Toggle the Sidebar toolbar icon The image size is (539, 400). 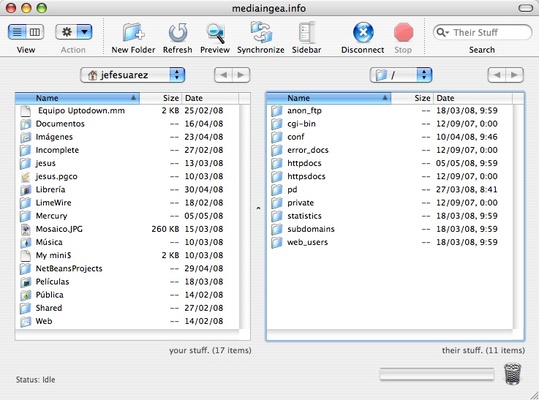[306, 32]
